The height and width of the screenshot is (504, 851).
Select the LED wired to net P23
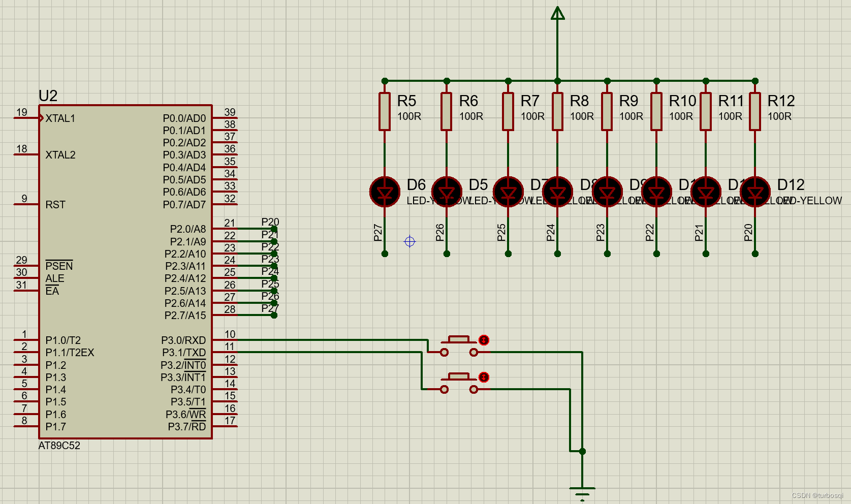click(x=607, y=192)
